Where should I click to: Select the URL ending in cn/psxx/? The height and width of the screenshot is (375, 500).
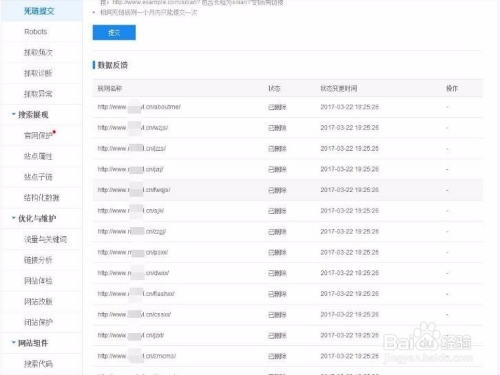coord(133,252)
